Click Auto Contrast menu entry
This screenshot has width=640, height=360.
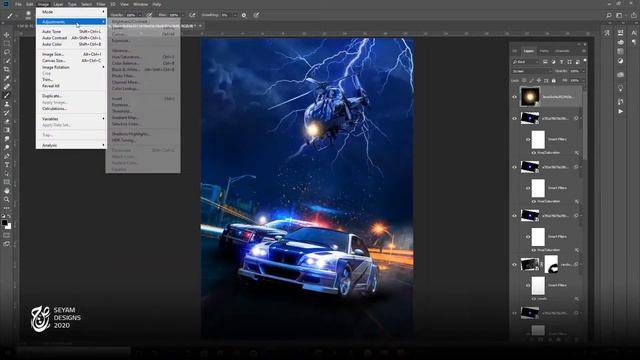[71, 38]
